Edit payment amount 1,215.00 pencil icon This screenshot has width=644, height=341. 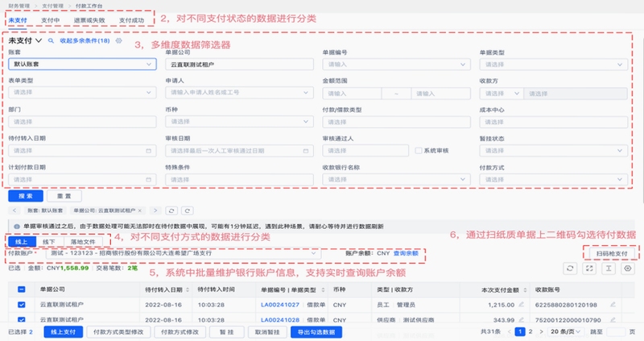521,305
